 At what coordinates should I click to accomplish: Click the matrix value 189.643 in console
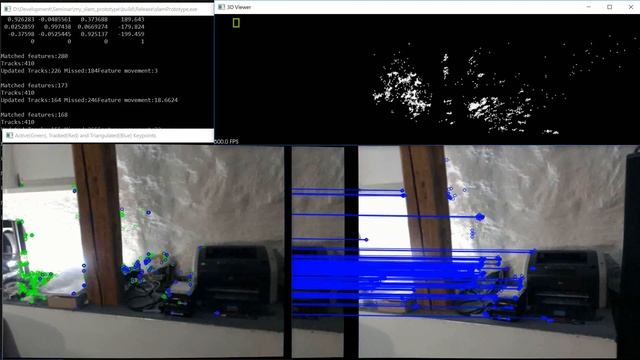133,19
